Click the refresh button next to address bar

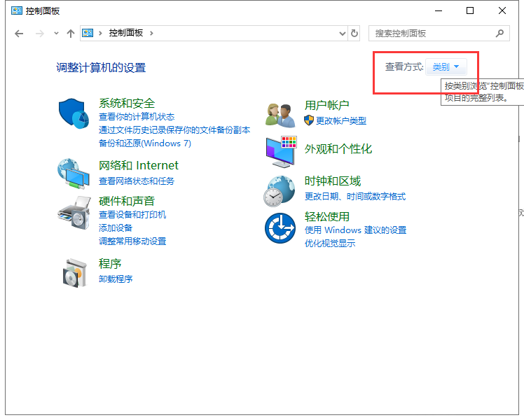[354, 34]
